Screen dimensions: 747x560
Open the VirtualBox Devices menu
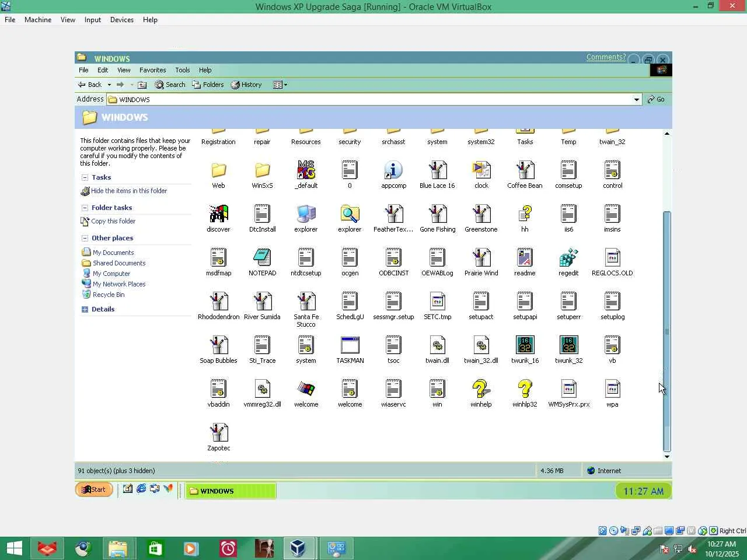[x=122, y=20]
